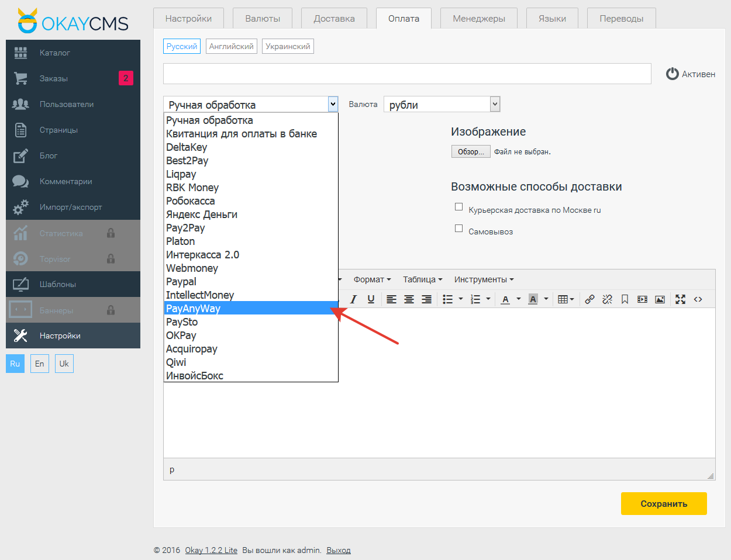Insert video media icon

(x=642, y=299)
